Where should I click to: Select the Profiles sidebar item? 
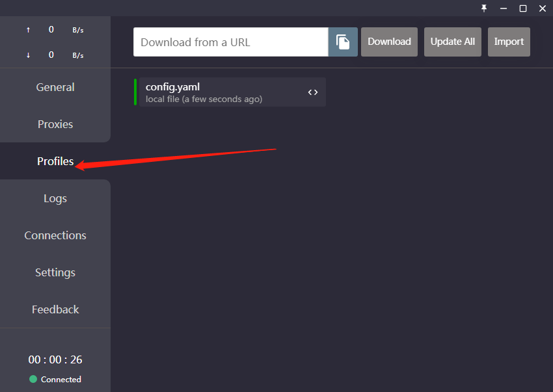55,161
